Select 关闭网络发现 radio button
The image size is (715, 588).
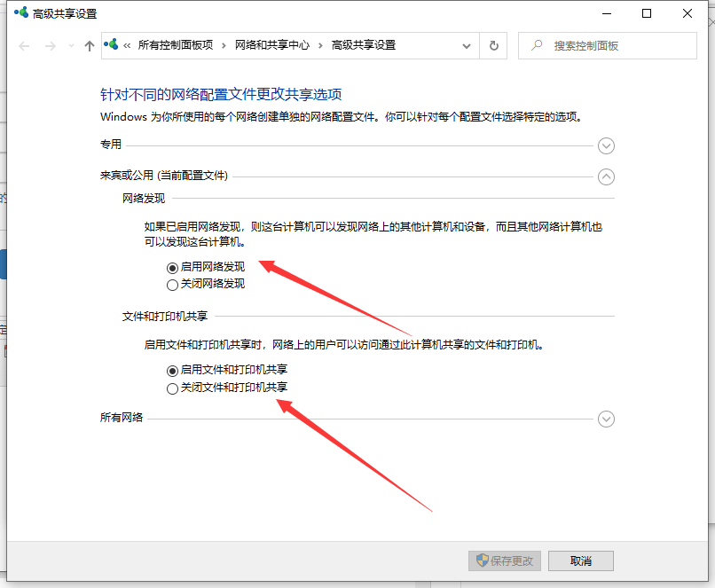(x=172, y=285)
